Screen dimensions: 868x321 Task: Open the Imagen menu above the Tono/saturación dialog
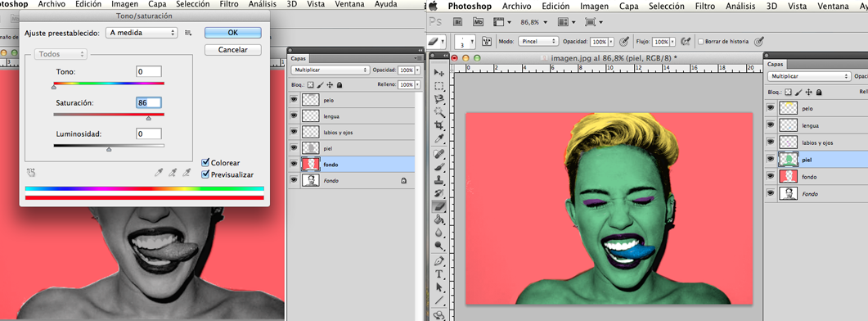pos(124,4)
